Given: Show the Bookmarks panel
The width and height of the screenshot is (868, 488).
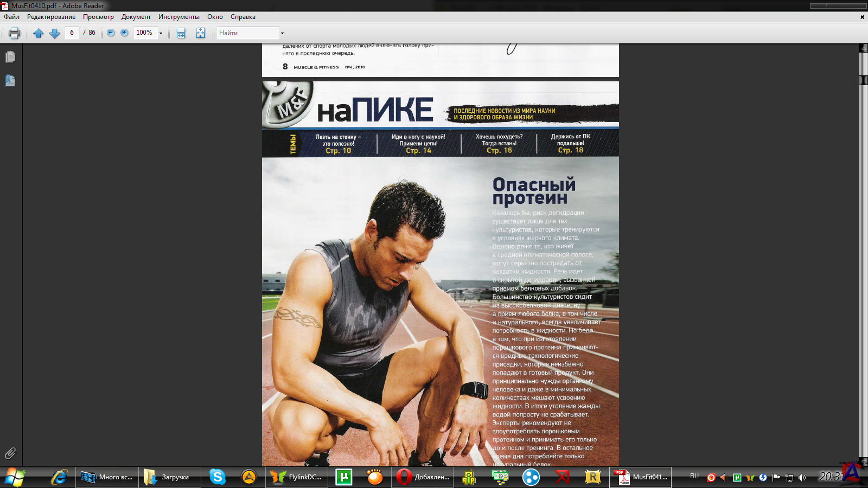Looking at the screenshot, I should 10,81.
